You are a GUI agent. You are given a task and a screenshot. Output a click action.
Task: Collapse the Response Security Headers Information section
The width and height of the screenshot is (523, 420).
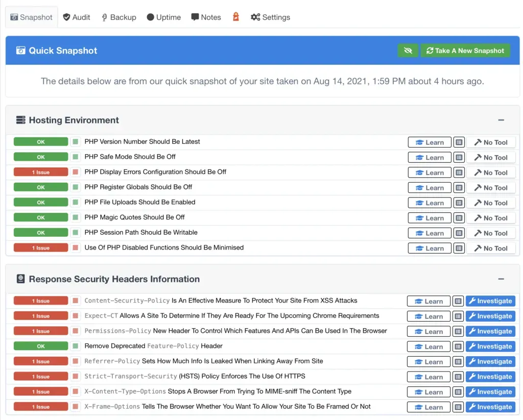[501, 279]
